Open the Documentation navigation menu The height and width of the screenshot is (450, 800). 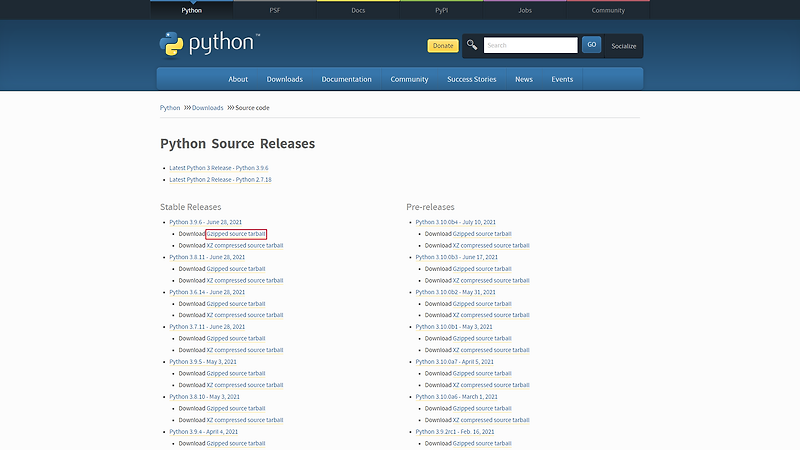pyautogui.click(x=346, y=79)
